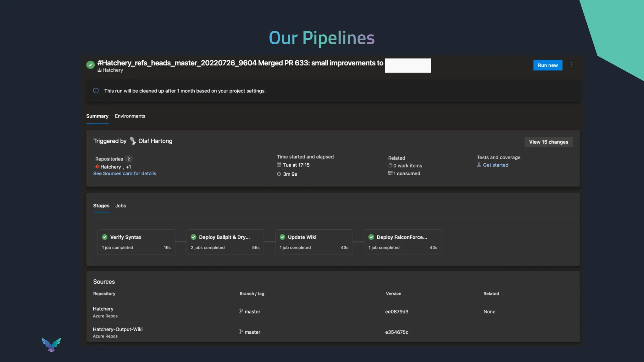644x362 pixels.
Task: Switch to the Environments tab
Action: [x=130, y=116]
